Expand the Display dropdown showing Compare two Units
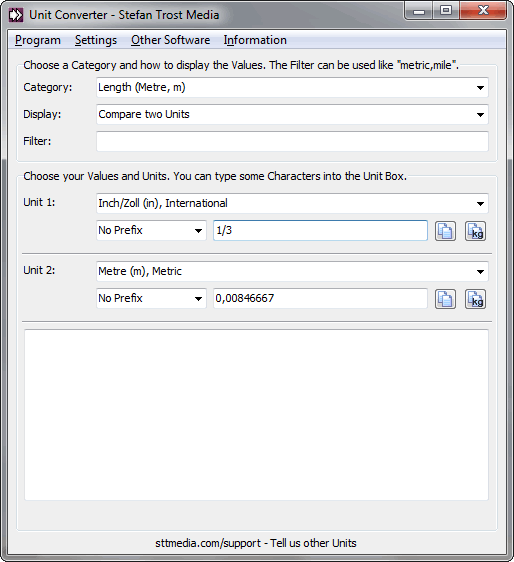The image size is (514, 562). coord(292,114)
